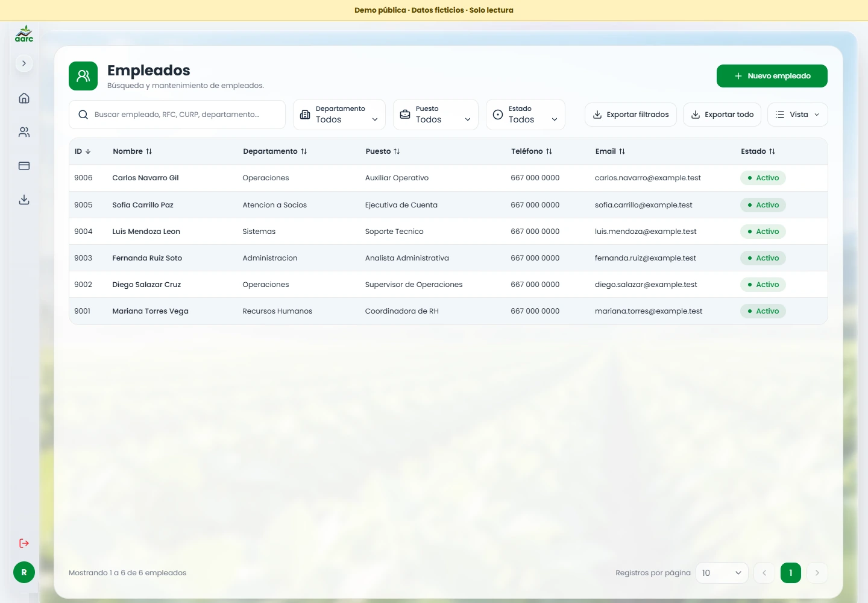Click the search magnifier icon
This screenshot has height=603, width=868.
pyautogui.click(x=83, y=115)
